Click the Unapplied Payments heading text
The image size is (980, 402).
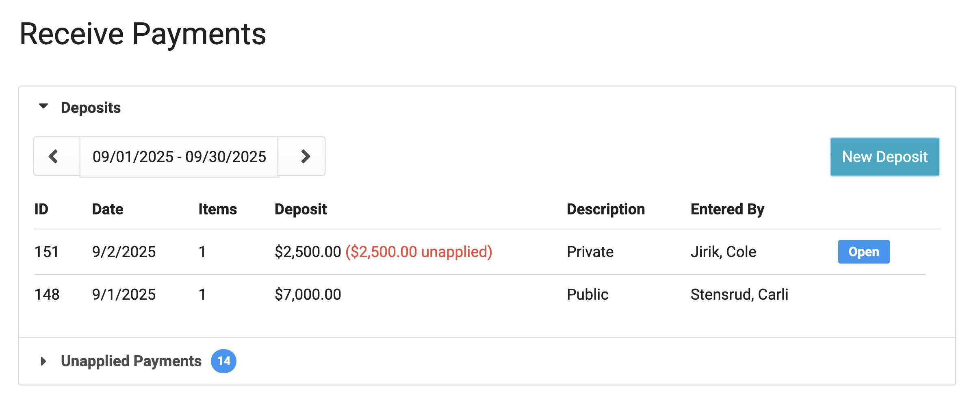pos(131,361)
